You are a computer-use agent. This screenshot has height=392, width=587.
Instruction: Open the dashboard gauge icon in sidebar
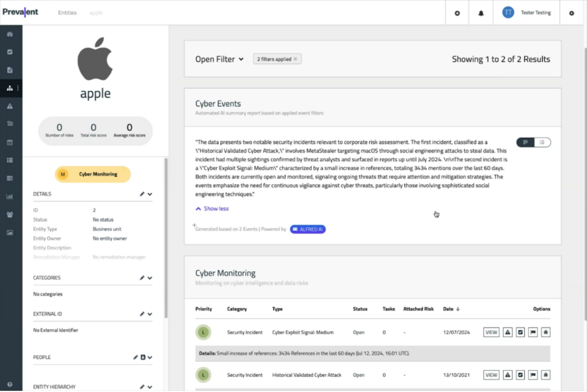point(10,34)
